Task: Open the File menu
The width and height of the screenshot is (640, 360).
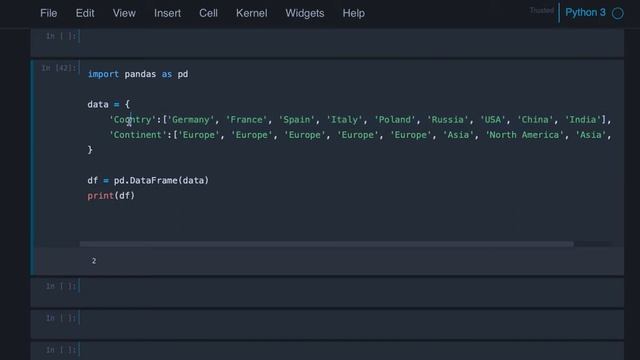Action: [x=49, y=13]
